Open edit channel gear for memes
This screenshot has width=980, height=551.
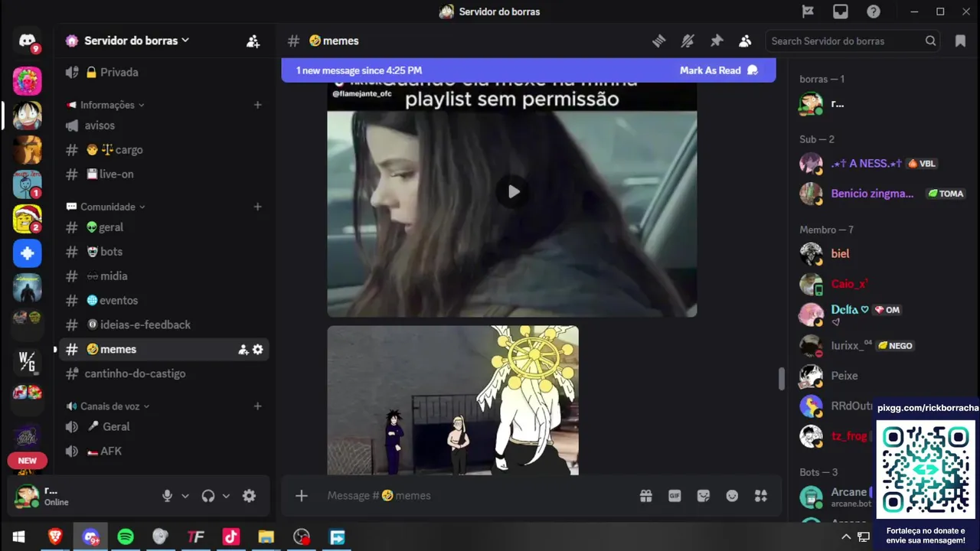(x=258, y=349)
